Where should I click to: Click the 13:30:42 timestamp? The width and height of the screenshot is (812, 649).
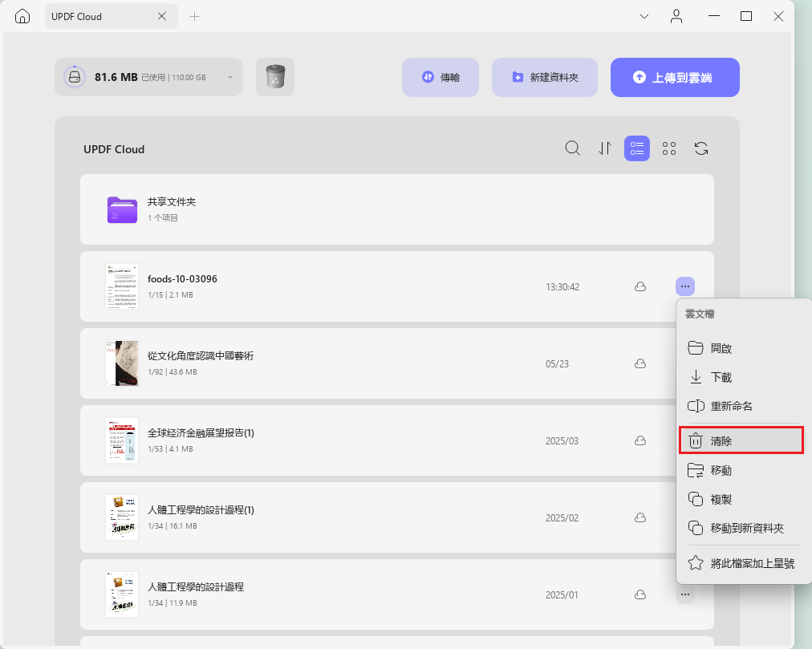tap(562, 287)
